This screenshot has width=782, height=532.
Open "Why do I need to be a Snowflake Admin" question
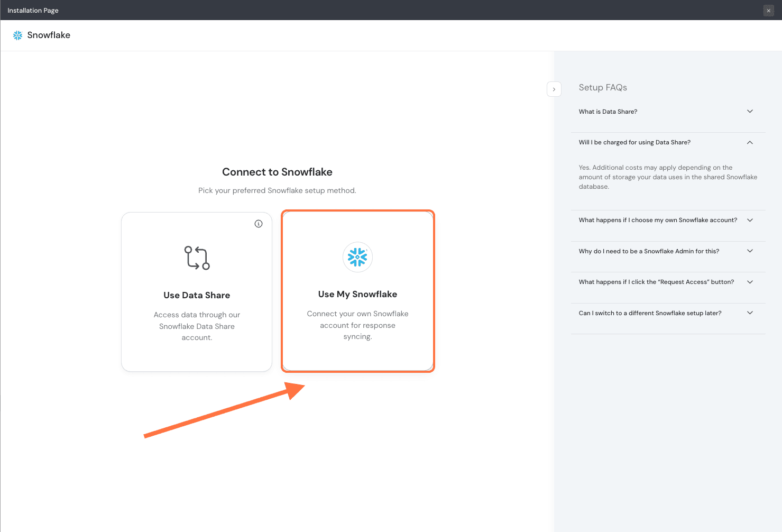point(649,251)
